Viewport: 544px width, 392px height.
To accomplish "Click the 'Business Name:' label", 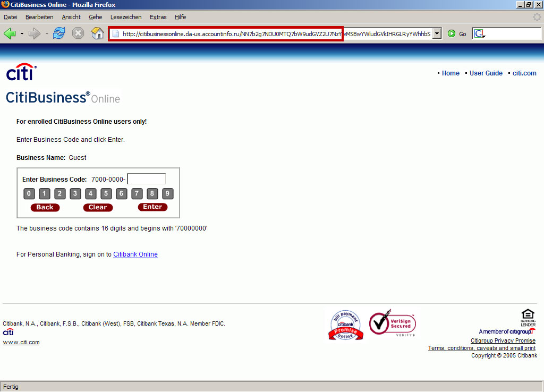I will click(41, 158).
